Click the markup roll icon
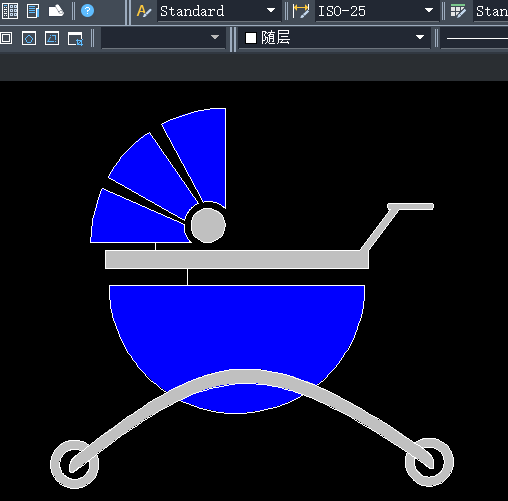 pyautogui.click(x=56, y=11)
